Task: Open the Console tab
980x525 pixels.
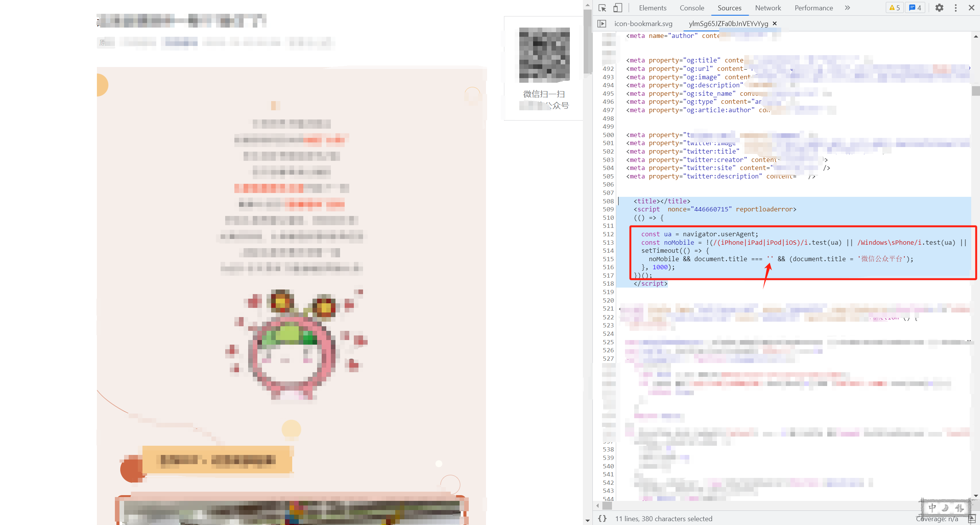Action: coord(692,8)
